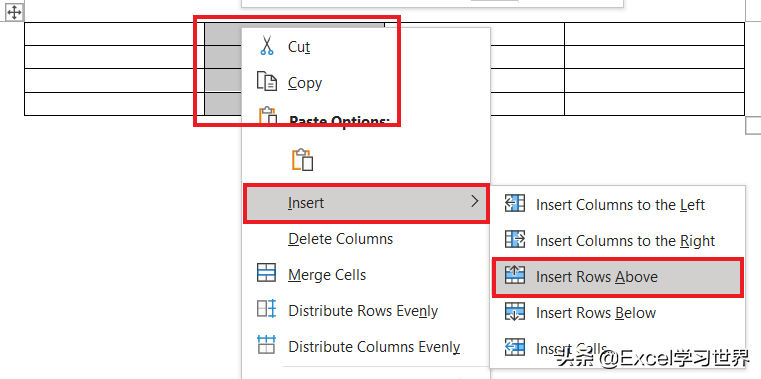This screenshot has height=379, width=761.
Task: Expand the Insert submenu arrow
Action: tap(475, 202)
